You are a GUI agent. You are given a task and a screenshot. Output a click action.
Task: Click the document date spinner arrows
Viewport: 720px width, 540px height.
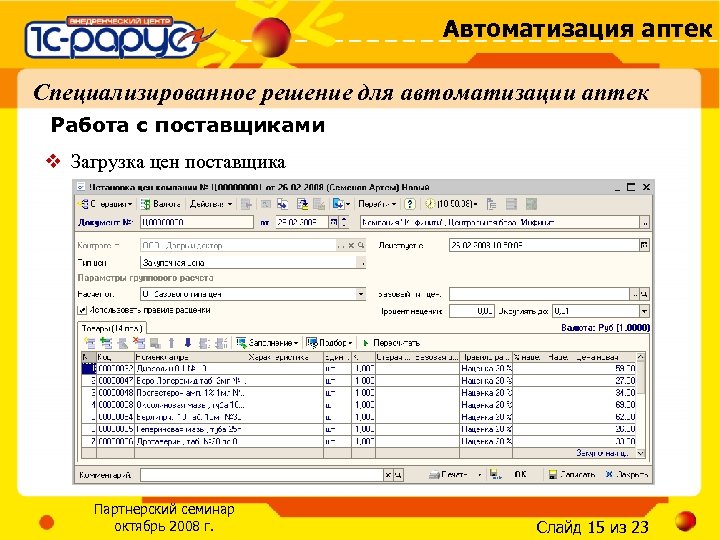point(343,223)
